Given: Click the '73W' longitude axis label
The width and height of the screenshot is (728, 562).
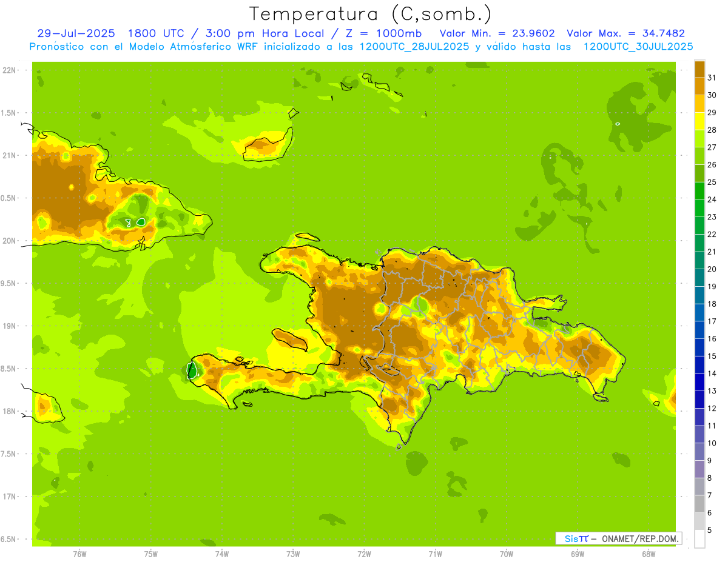Looking at the screenshot, I should 293,554.
